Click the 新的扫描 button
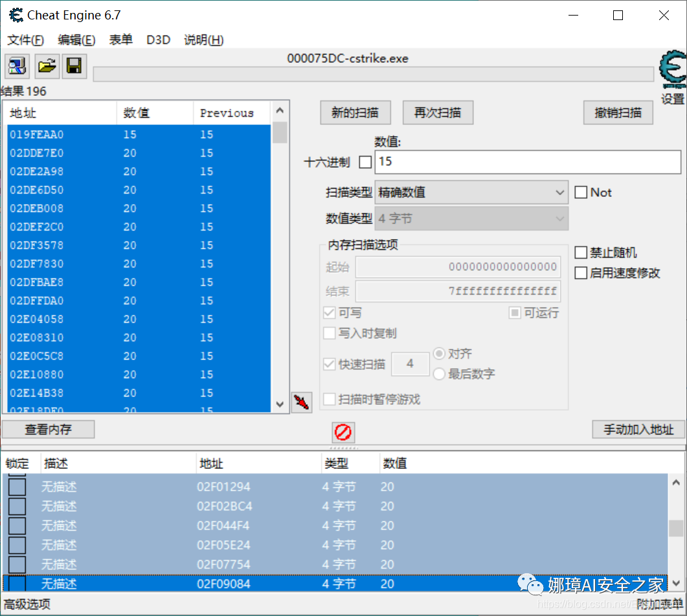Screen dimensions: 687x616 tap(355, 113)
